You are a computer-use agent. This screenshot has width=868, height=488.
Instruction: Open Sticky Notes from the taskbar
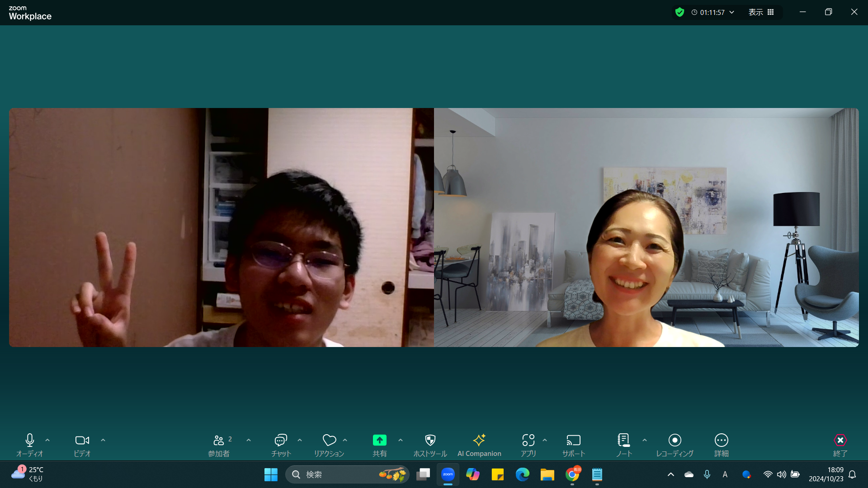pos(498,474)
